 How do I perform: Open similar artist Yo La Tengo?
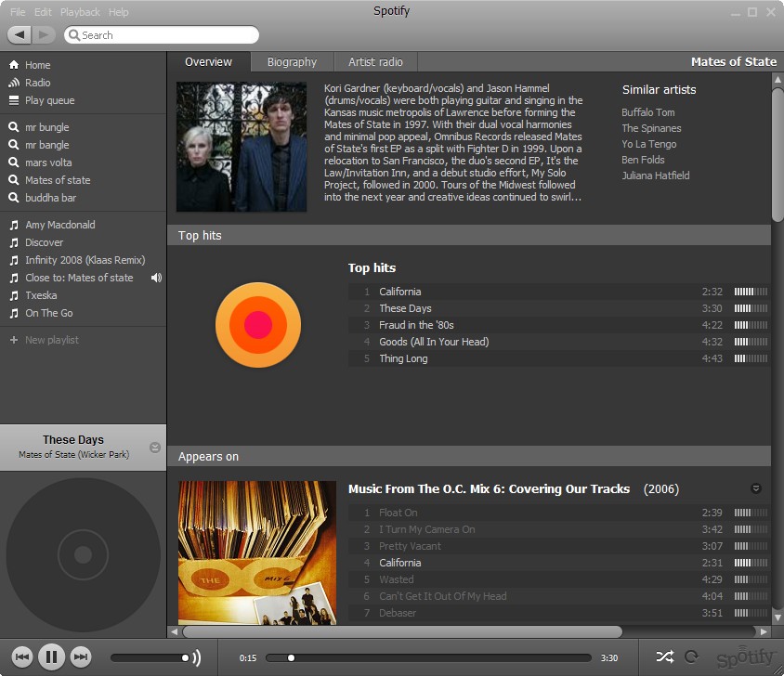click(x=649, y=144)
